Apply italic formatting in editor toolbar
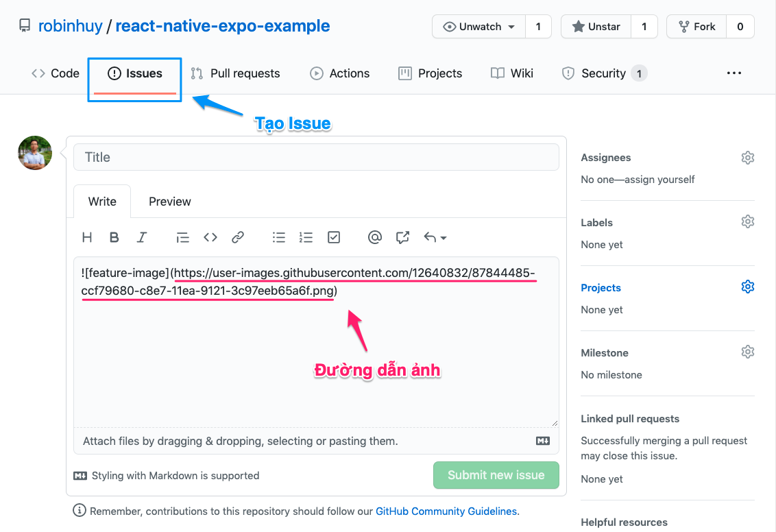This screenshot has width=776, height=532. coord(141,237)
